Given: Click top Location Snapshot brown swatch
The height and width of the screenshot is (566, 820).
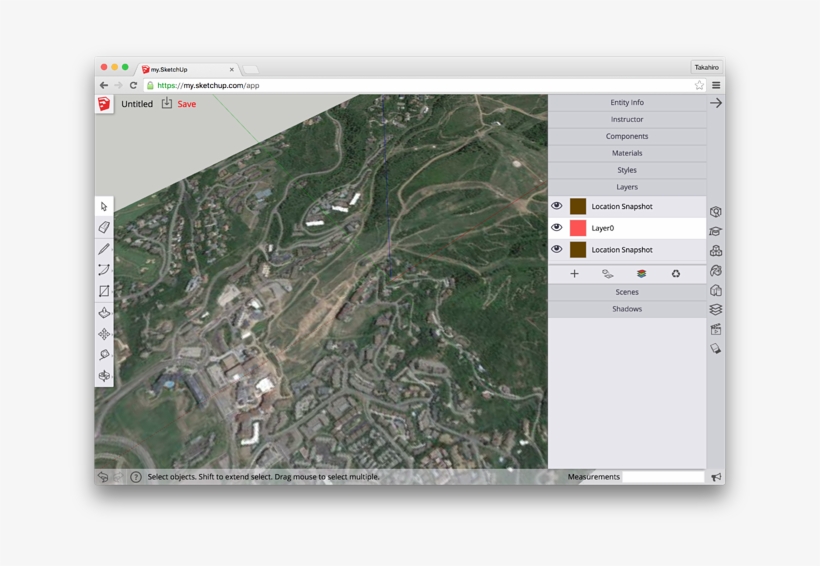Looking at the screenshot, I should point(578,206).
